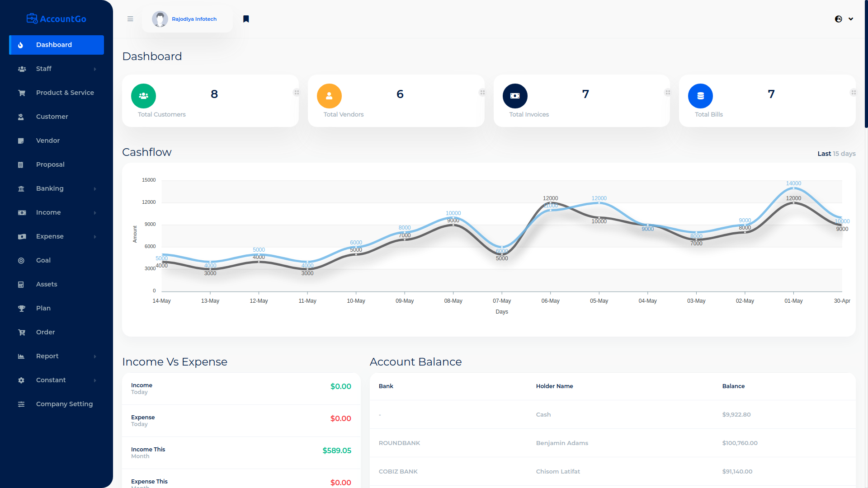Click the 01-May 14000 chart point
This screenshot has width=868, height=488.
(x=793, y=188)
